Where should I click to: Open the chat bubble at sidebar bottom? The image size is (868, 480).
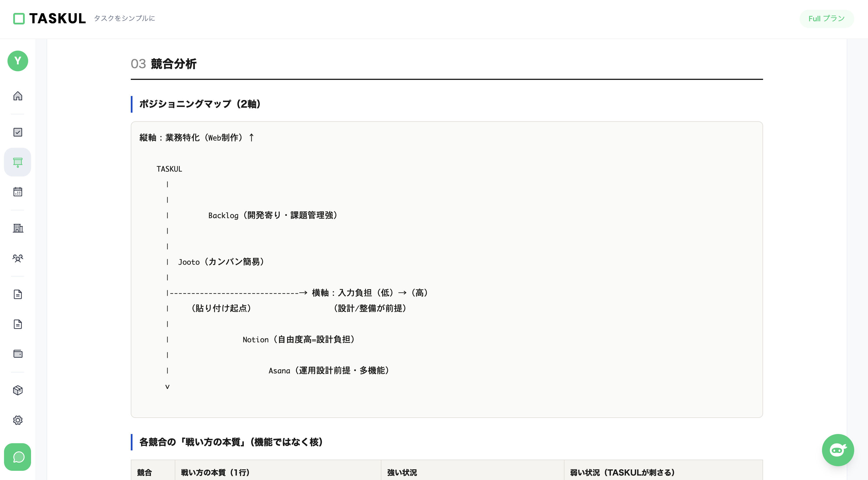point(18,457)
